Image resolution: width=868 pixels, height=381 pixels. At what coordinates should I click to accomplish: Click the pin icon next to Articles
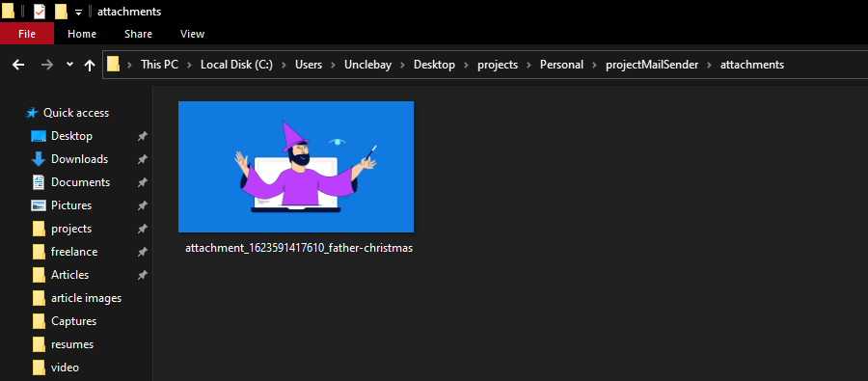(x=143, y=276)
